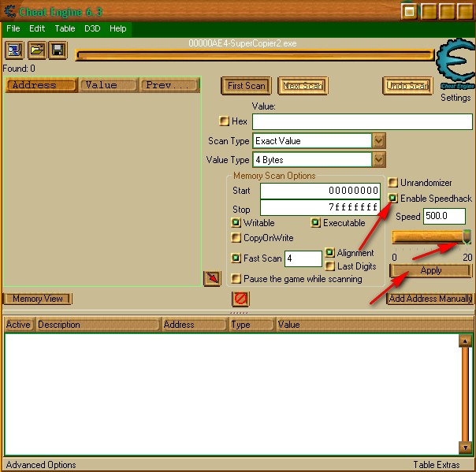The height and width of the screenshot is (472, 476).
Task: Open the process list icon
Action: pyautogui.click(x=14, y=50)
